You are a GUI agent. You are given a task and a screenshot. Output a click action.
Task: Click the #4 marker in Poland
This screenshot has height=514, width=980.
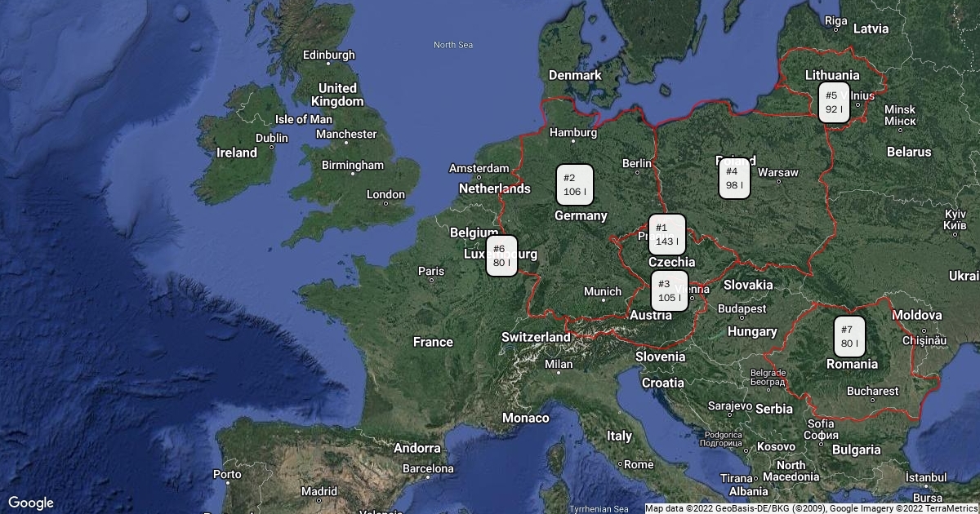pos(733,179)
